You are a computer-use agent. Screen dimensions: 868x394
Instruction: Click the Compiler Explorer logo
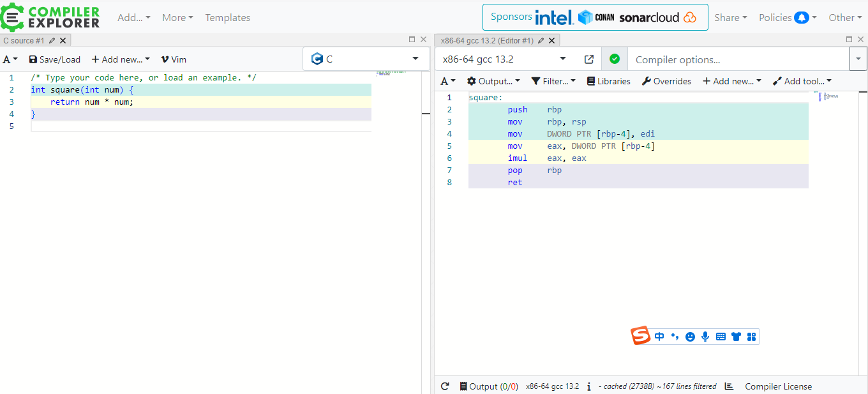pos(50,17)
